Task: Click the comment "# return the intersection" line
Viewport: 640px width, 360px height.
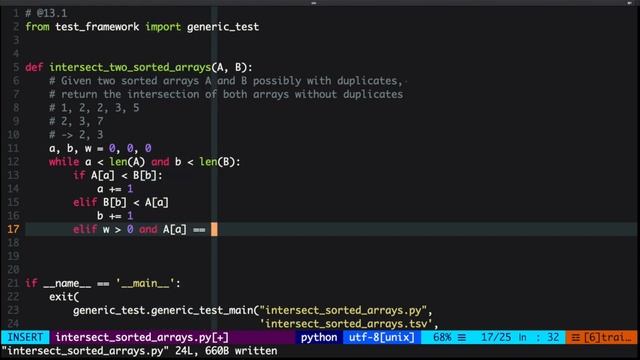Action: (x=226, y=94)
